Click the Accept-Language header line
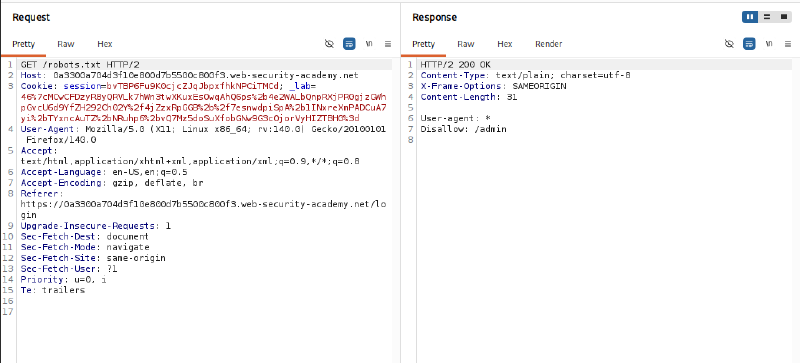 (104, 172)
